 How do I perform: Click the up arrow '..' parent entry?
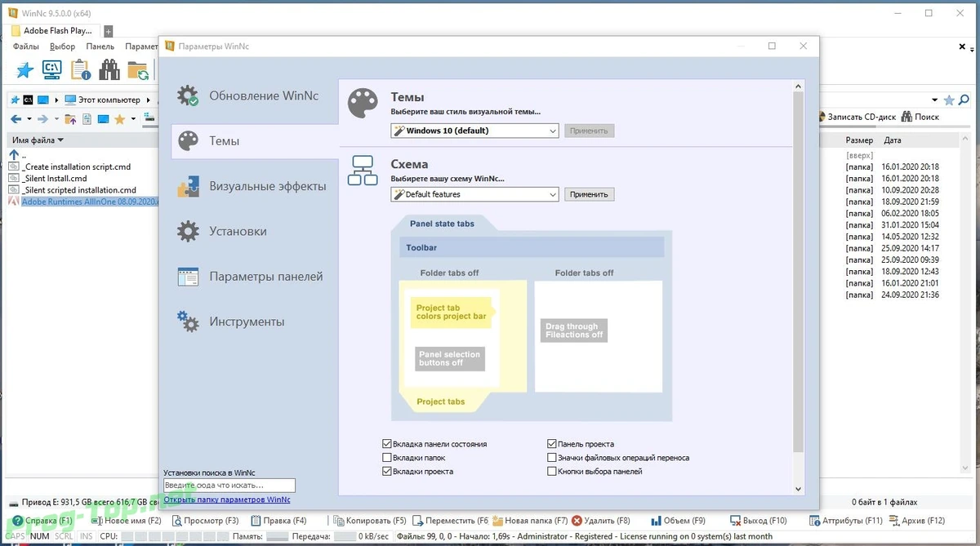[x=14, y=154]
